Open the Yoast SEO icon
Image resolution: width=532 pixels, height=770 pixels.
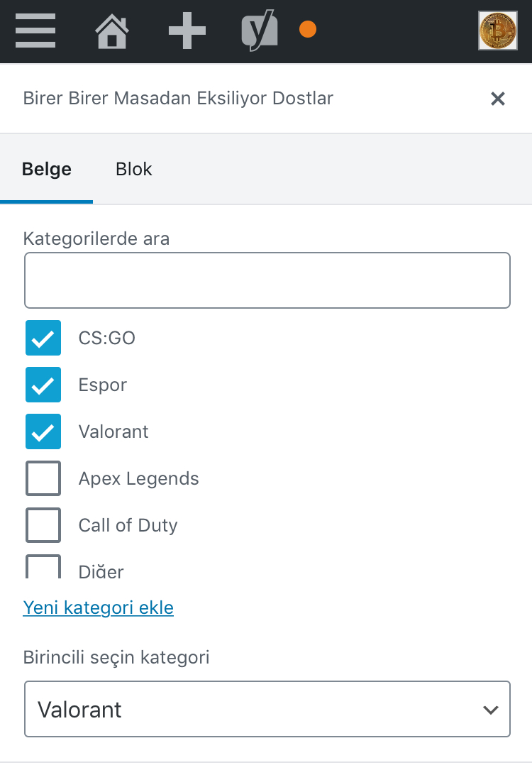point(260,31)
